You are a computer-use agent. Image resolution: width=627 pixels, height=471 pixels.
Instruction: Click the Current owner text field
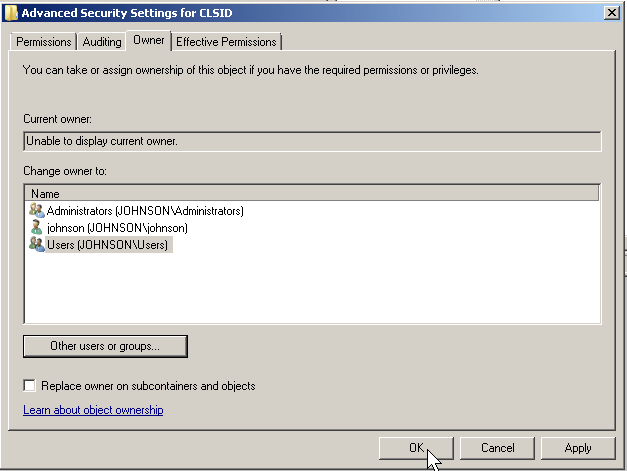click(312, 142)
